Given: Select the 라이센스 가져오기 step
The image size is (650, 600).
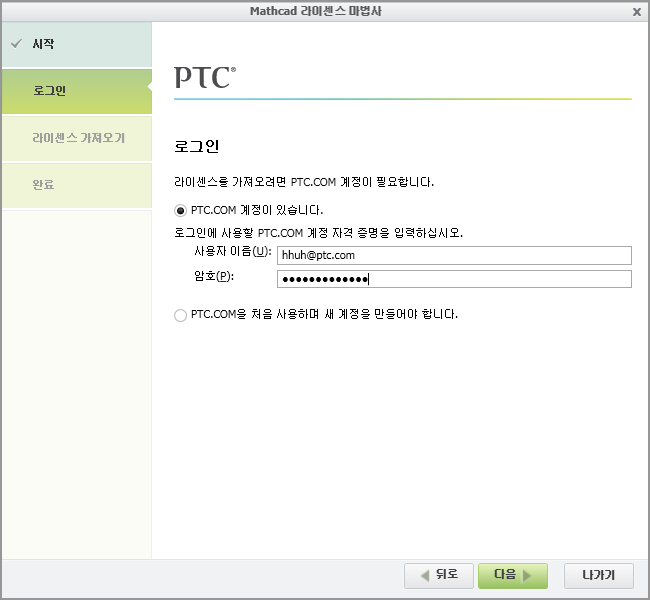Looking at the screenshot, I should (x=77, y=138).
